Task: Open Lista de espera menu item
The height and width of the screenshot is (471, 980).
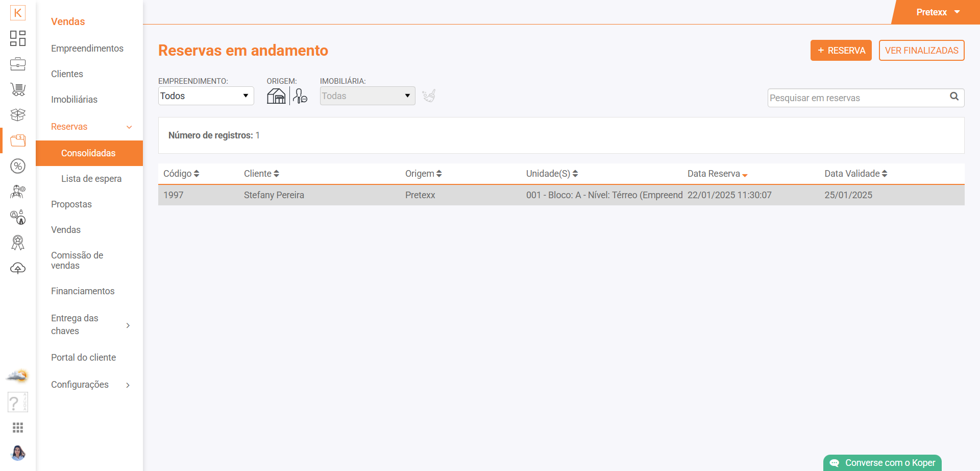Action: click(91, 179)
